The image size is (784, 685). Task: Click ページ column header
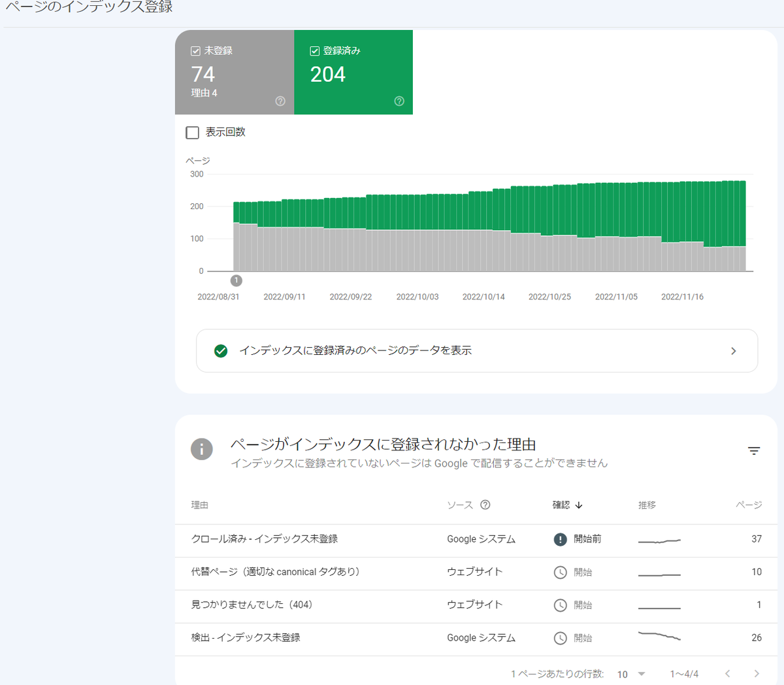click(749, 505)
